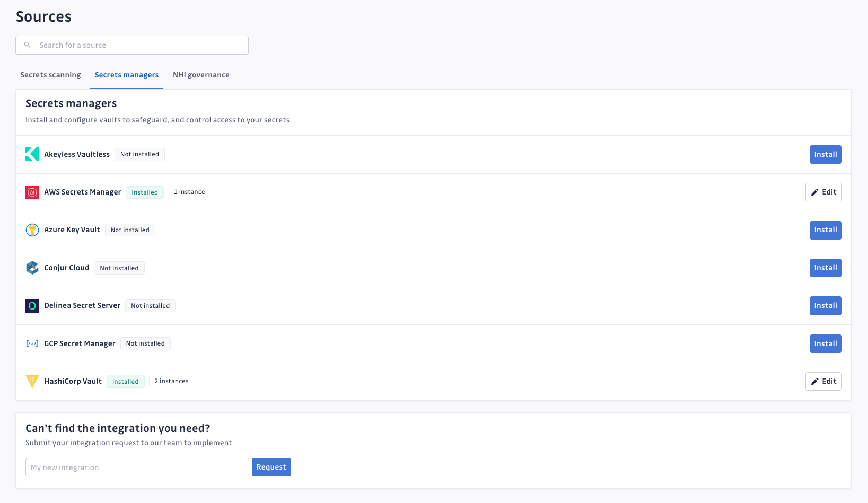Click the Conjur Cloud name

tap(67, 268)
